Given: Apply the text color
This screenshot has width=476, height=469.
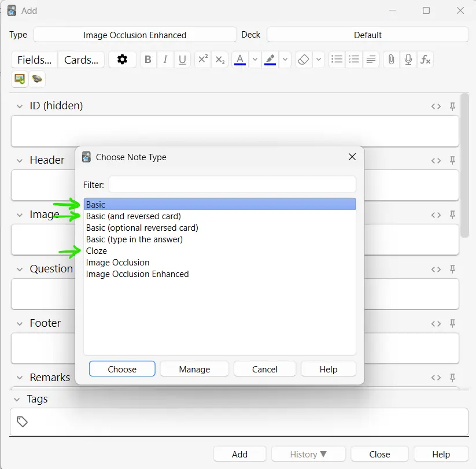Looking at the screenshot, I should pos(240,60).
